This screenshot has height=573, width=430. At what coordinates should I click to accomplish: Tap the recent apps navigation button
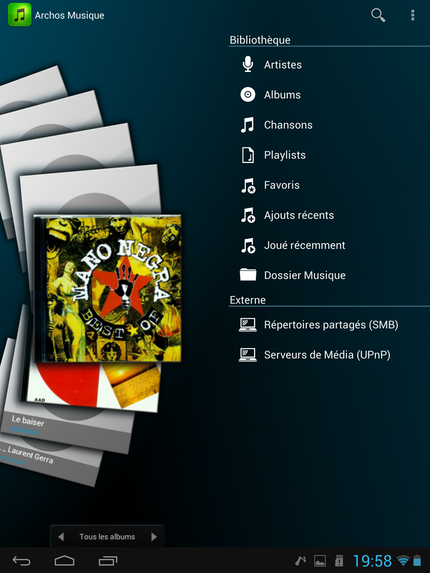point(108,561)
